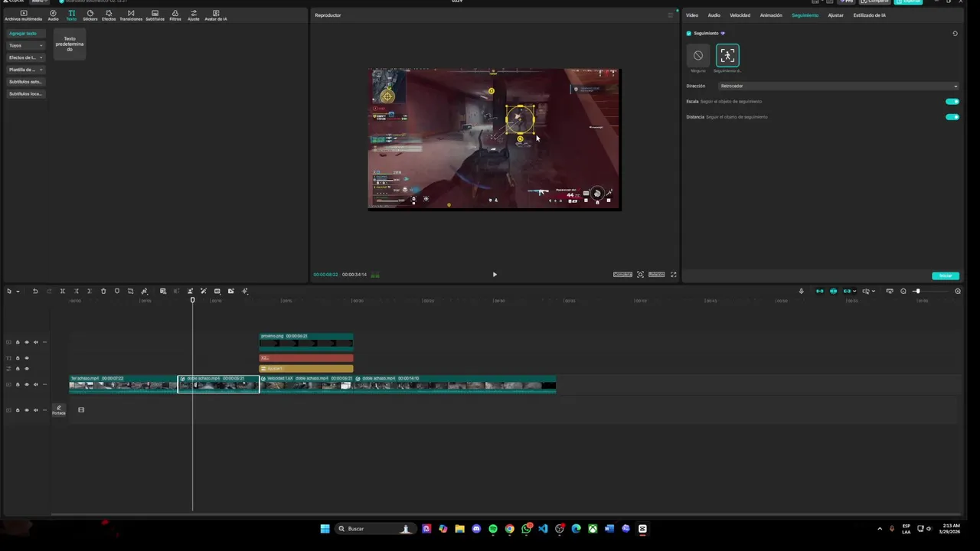Open the Dirección dropdown showing Retroceder
The width and height of the screenshot is (980, 551).
[838, 86]
